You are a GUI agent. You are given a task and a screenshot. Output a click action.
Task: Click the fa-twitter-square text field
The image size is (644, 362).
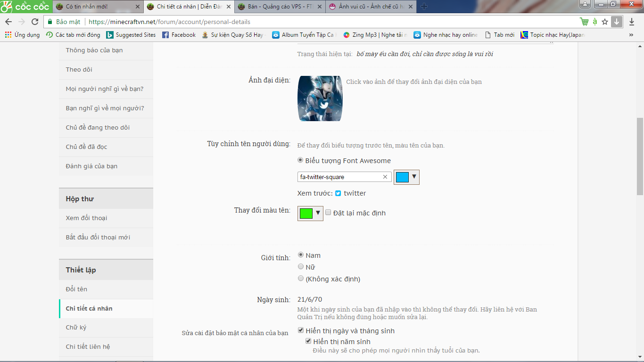coord(345,177)
